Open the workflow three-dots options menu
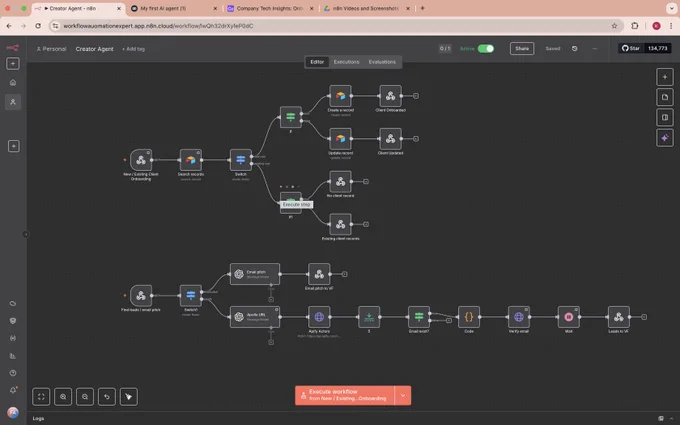 [595, 49]
